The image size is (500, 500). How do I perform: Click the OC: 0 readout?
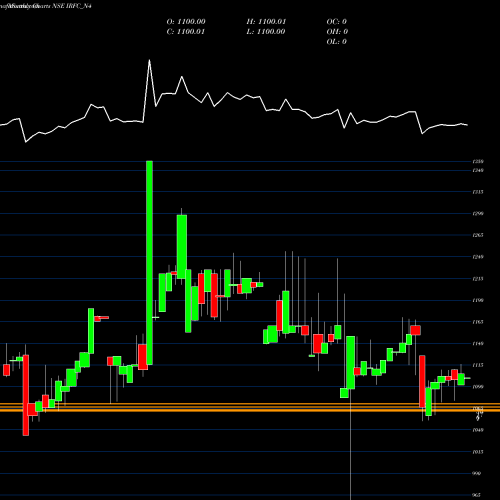[x=336, y=22]
